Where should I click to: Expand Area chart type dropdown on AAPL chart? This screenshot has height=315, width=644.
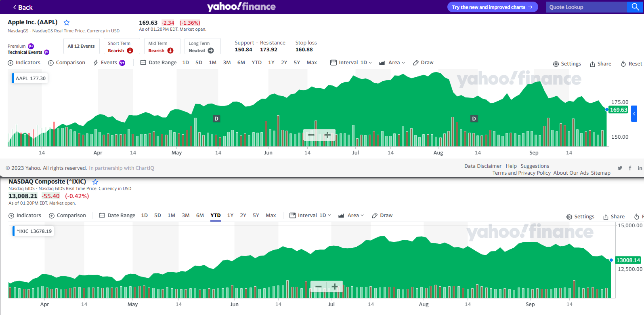pos(392,63)
